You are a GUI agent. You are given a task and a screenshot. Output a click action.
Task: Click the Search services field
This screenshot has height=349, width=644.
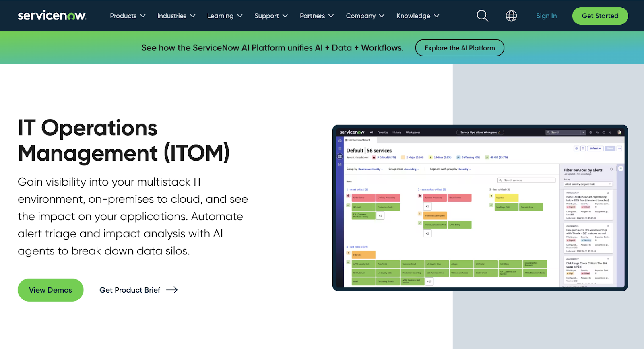[x=526, y=180]
